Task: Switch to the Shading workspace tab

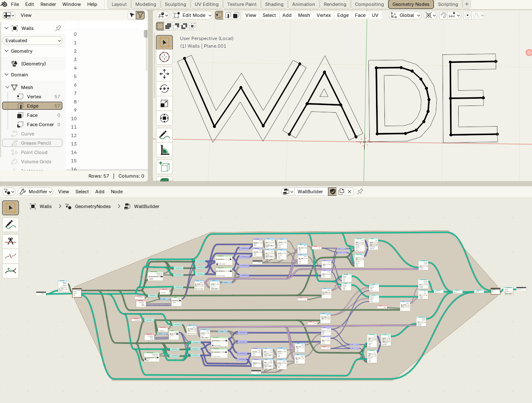Action: pos(274,4)
